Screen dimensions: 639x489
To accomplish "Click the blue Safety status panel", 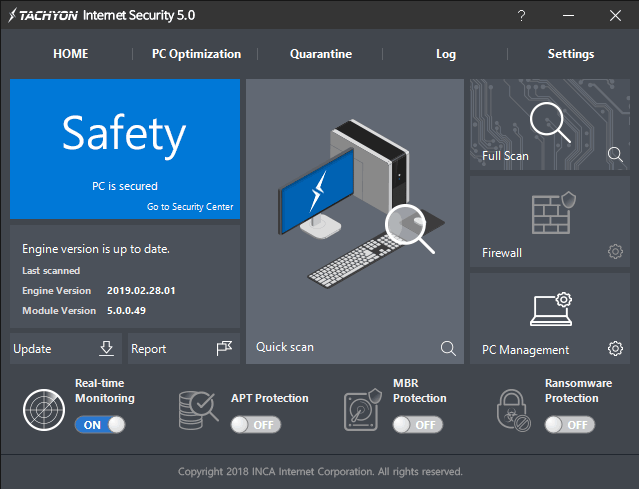I will (125, 149).
